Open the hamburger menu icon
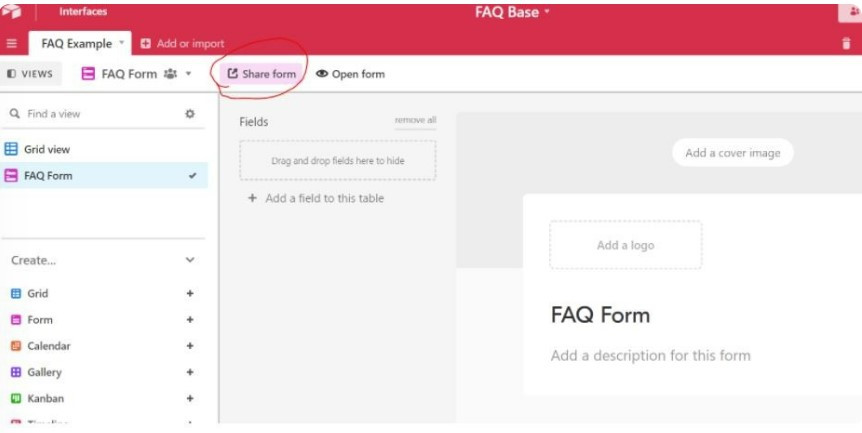862x433 pixels. pos(12,44)
